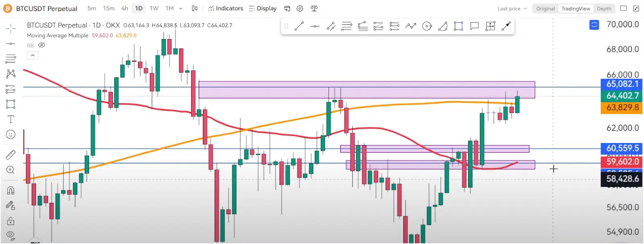
Task: Open the Indicators menu
Action: (226, 8)
